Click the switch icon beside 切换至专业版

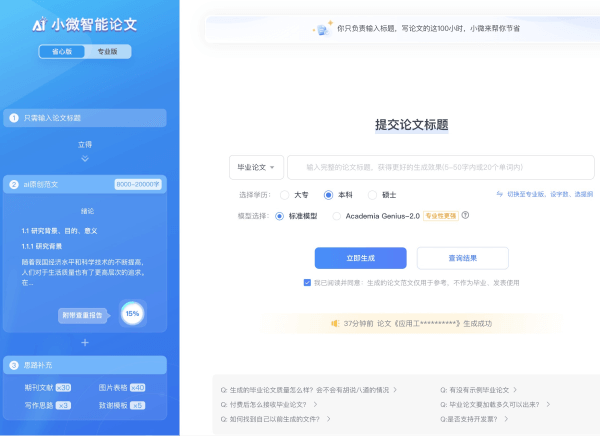(500, 194)
